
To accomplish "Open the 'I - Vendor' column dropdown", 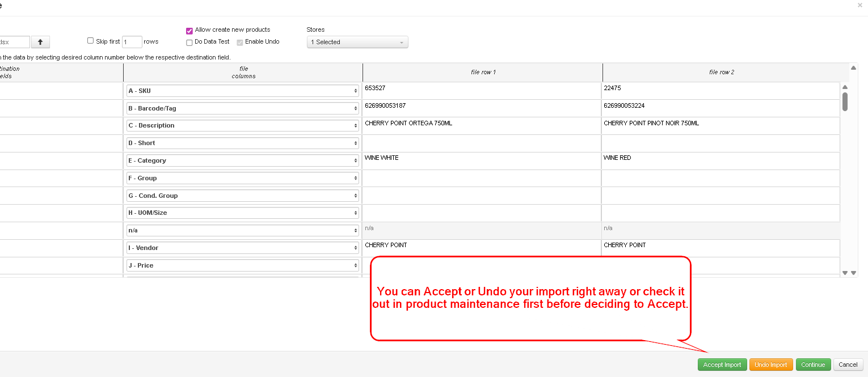I will coord(243,248).
